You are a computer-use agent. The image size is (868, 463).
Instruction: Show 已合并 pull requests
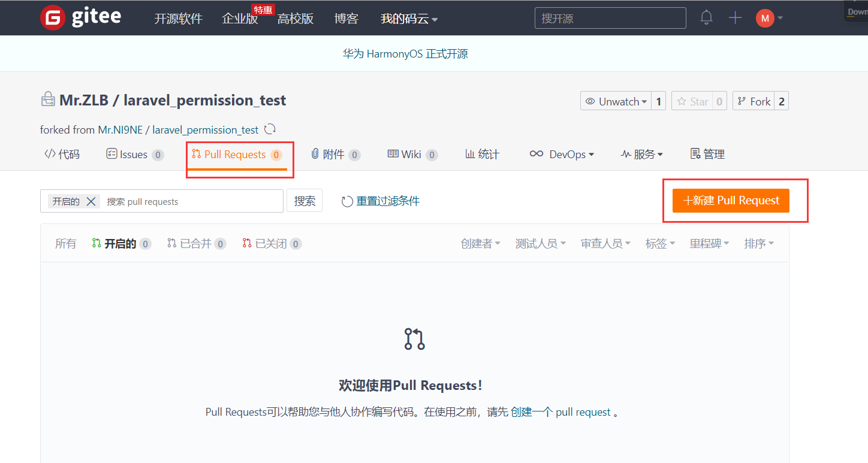195,244
